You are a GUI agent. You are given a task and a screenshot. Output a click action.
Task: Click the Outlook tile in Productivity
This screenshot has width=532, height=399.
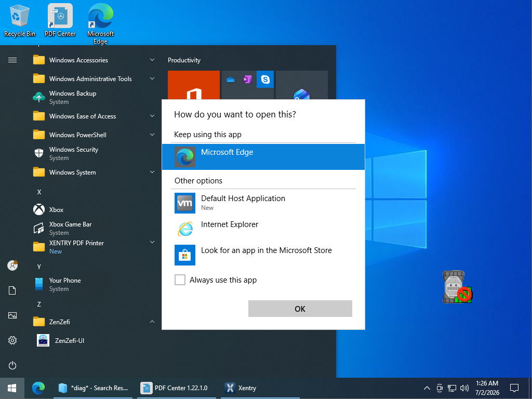pyautogui.click(x=302, y=86)
